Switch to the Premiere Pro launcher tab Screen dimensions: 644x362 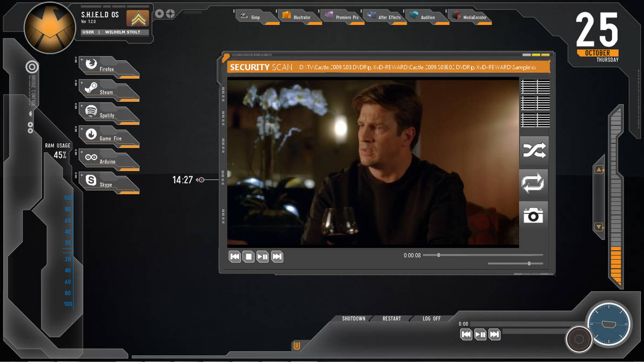click(x=344, y=17)
